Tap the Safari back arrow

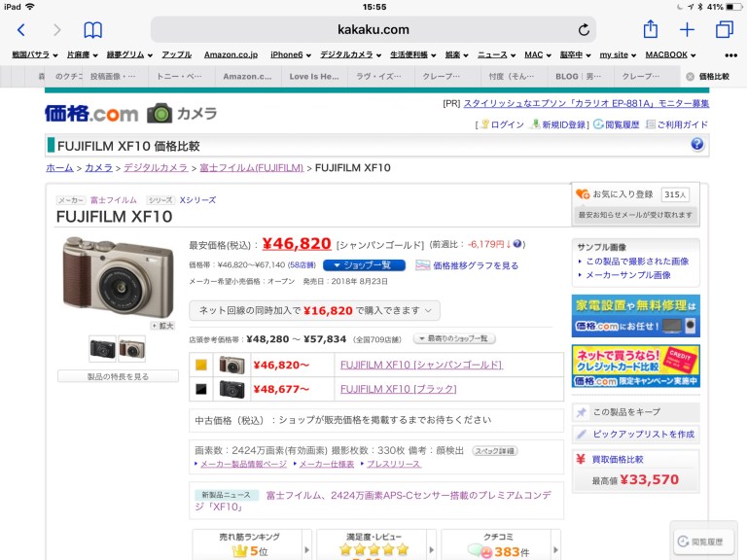coord(20,30)
